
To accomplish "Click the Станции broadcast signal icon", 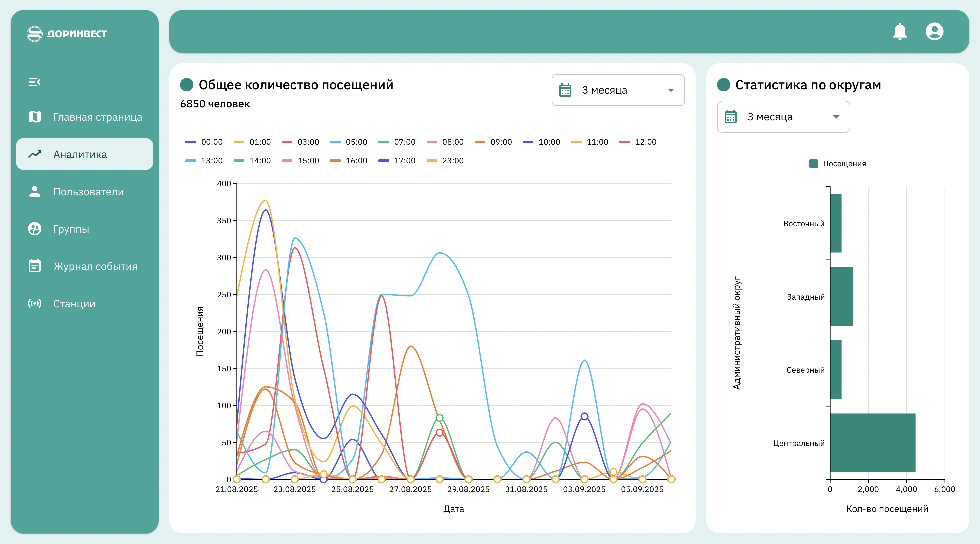I will 35,303.
